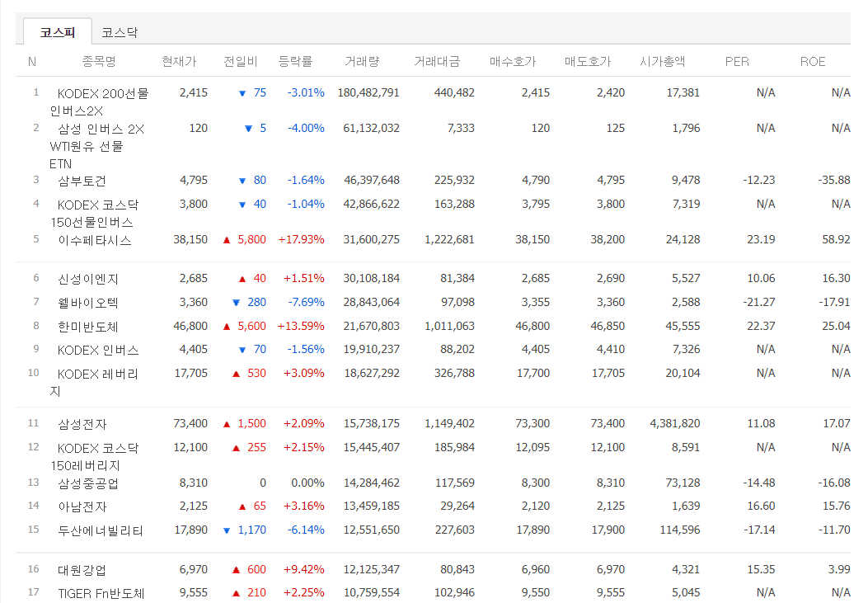Select the -7.69% change rate for 웰바이오텍

pos(306,303)
